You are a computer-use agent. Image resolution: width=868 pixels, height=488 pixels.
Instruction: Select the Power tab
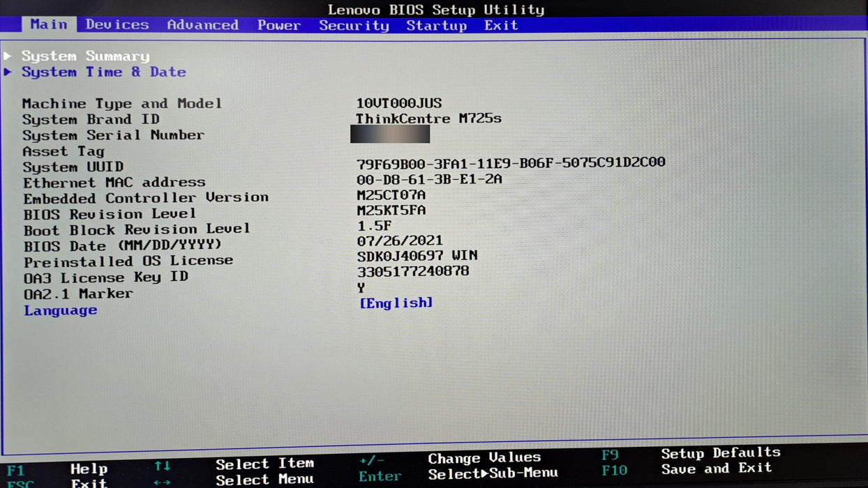click(x=279, y=25)
